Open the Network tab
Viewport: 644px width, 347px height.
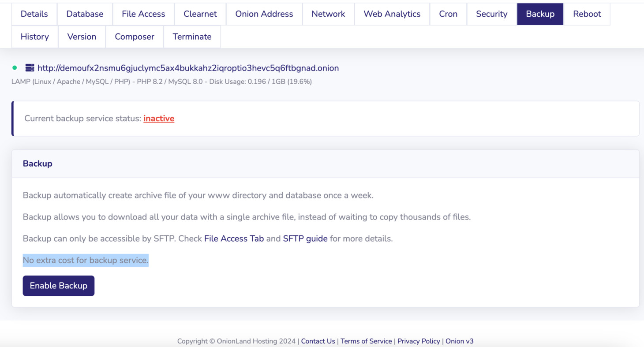[328, 14]
